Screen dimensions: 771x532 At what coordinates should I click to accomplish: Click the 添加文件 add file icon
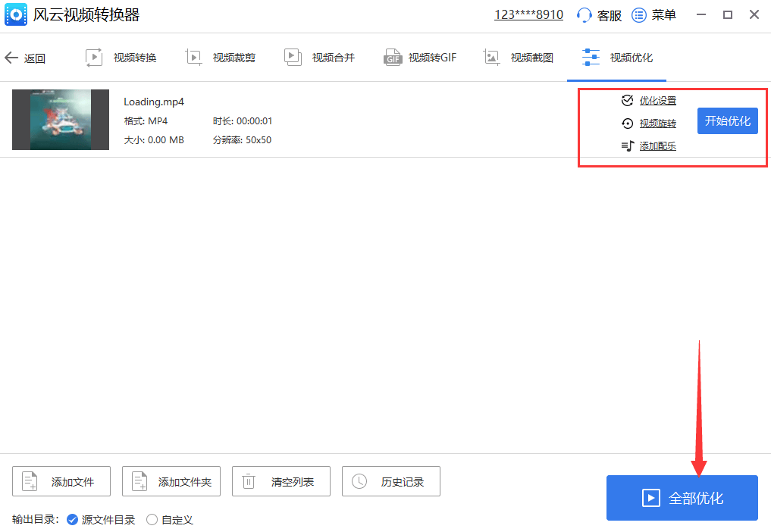click(29, 481)
